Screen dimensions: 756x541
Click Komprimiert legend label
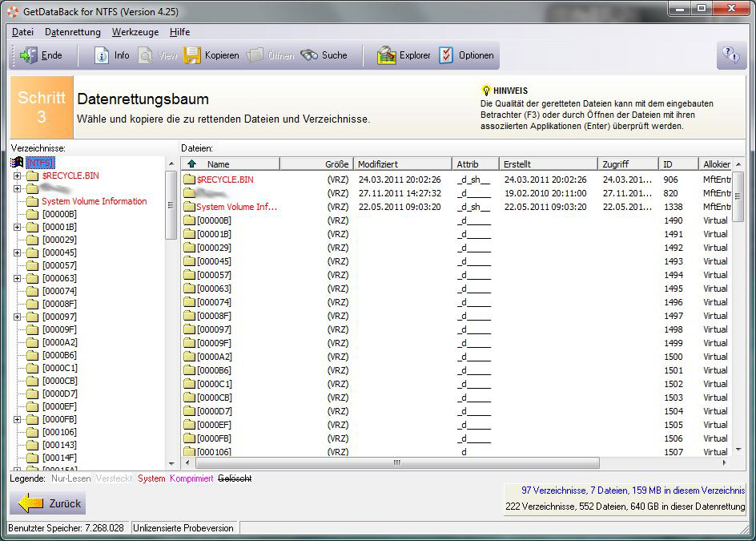click(x=191, y=478)
